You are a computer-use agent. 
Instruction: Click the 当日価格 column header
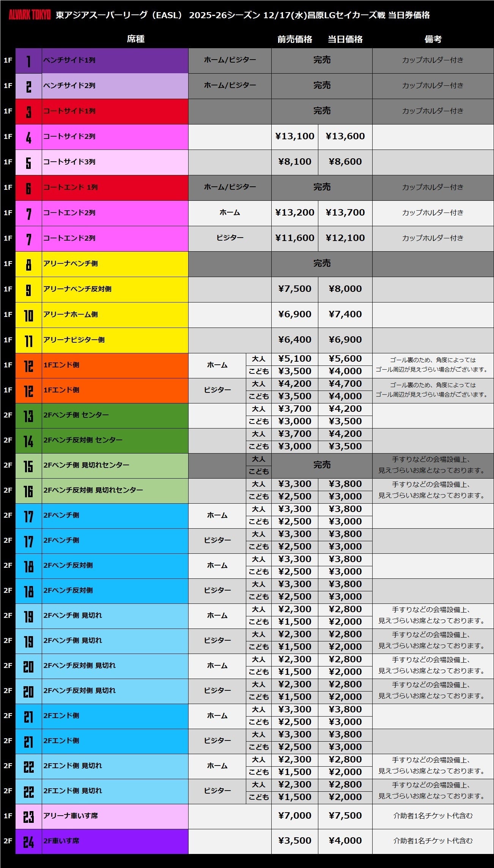(345, 39)
